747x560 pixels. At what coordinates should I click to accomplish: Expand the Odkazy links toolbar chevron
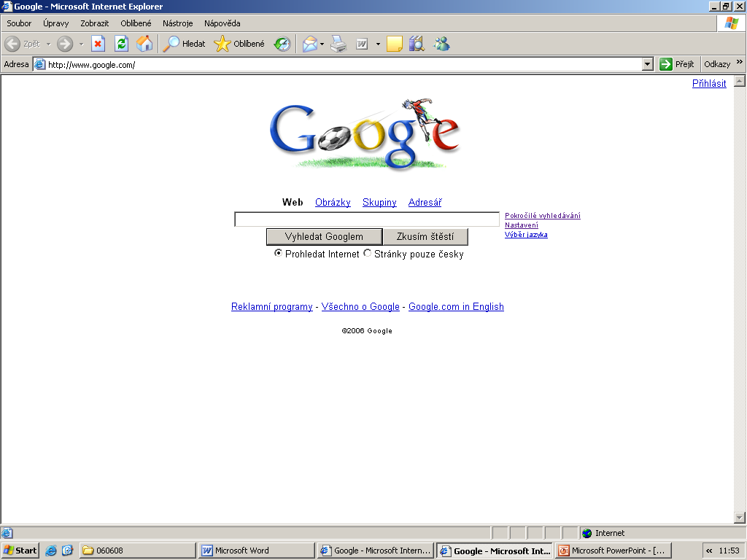[740, 62]
